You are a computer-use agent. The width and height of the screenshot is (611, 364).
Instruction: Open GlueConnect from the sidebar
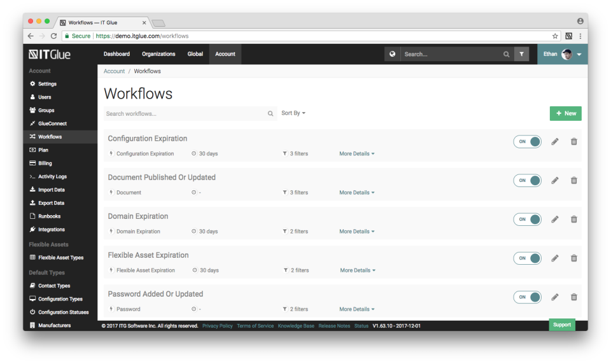[x=52, y=123]
